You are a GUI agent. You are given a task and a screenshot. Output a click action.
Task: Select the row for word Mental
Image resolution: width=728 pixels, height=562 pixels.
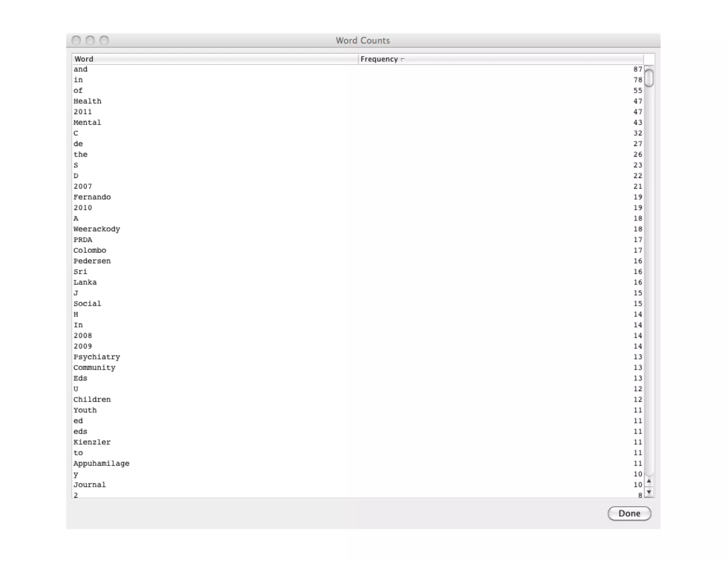pyautogui.click(x=87, y=123)
